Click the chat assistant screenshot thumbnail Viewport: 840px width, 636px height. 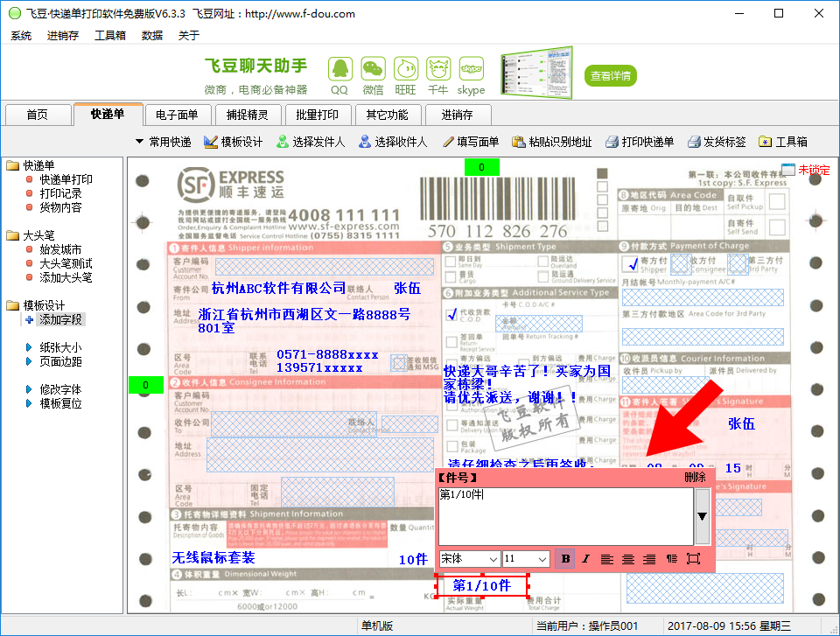click(x=536, y=73)
